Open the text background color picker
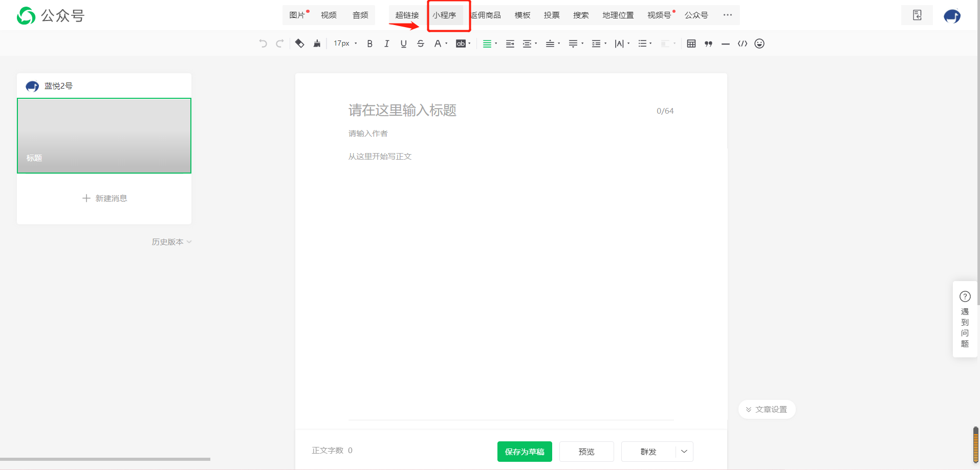Image resolution: width=980 pixels, height=470 pixels. pos(463,44)
